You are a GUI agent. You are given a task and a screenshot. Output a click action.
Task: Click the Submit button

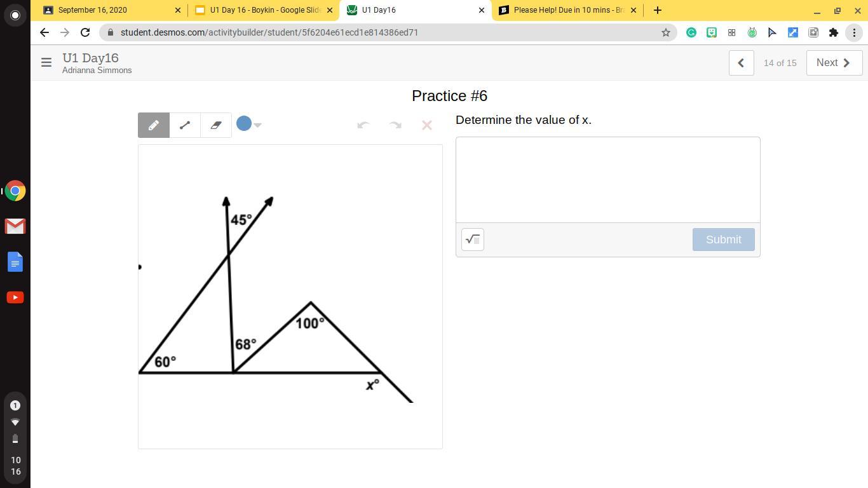pos(723,240)
